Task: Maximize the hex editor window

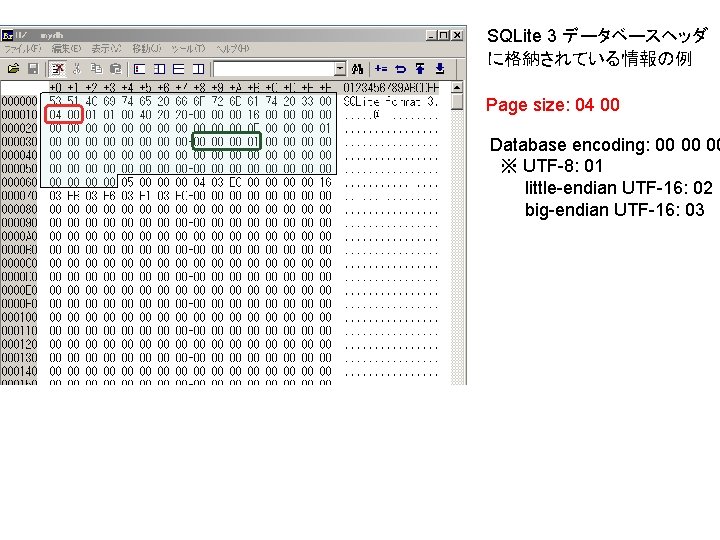Action: tap(444, 35)
